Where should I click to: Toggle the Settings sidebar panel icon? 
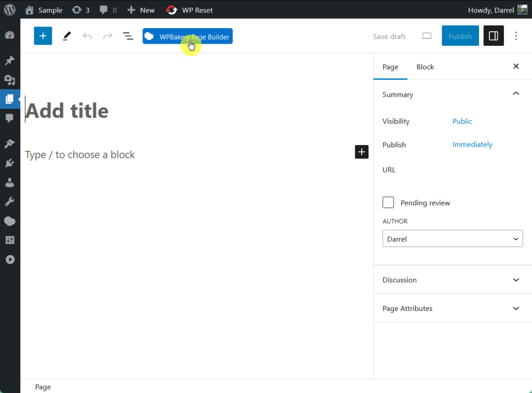point(494,36)
